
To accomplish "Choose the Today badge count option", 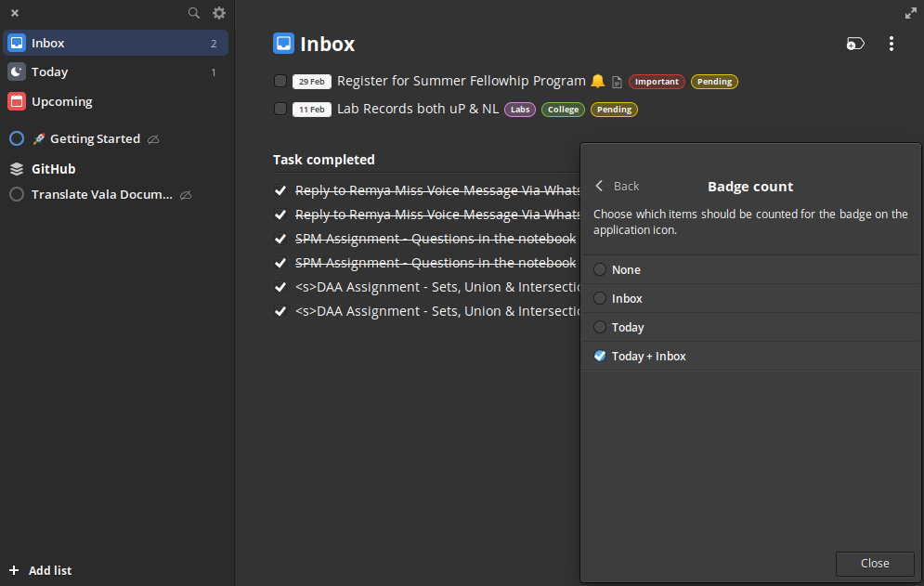I will (750, 327).
